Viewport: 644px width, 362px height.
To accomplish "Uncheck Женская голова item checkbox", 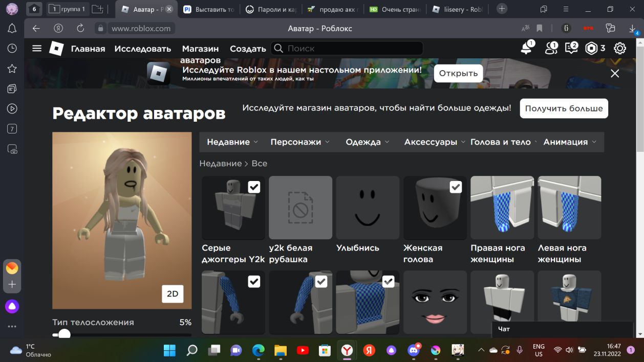I will [456, 187].
